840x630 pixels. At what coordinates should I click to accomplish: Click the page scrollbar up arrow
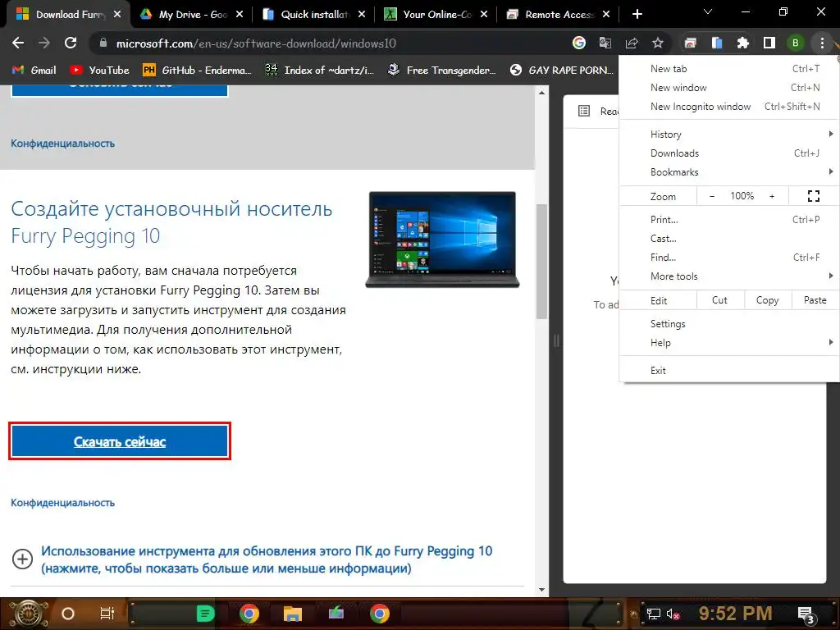(541, 93)
